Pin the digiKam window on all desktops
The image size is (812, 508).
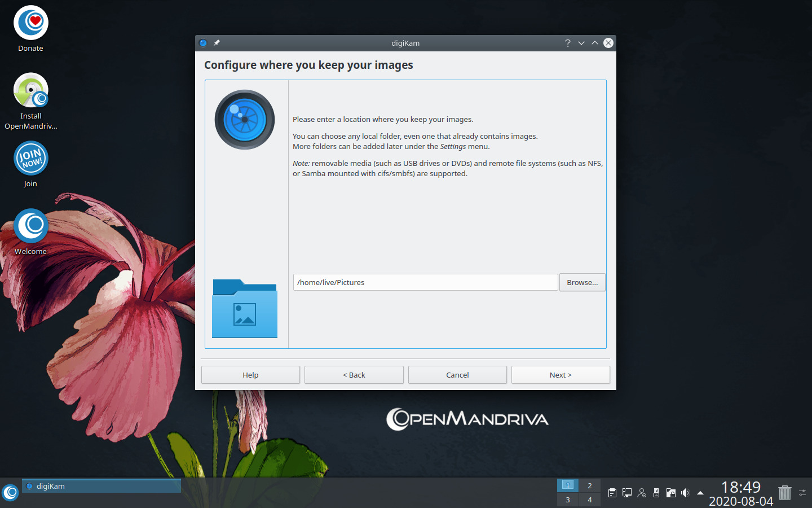point(217,43)
